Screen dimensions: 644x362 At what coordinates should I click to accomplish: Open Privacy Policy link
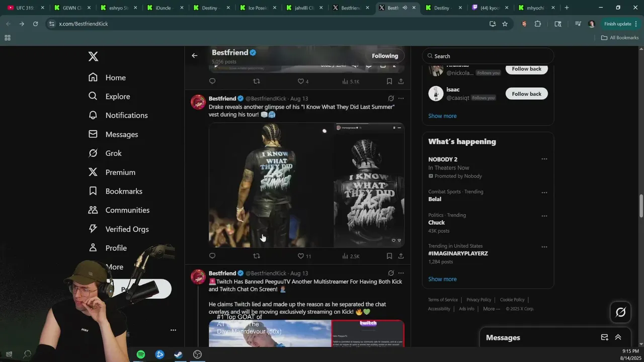(478, 300)
